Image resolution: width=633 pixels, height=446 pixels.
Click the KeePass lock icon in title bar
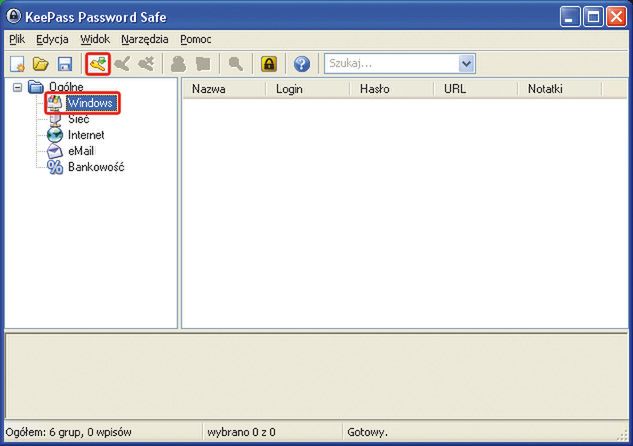14,16
